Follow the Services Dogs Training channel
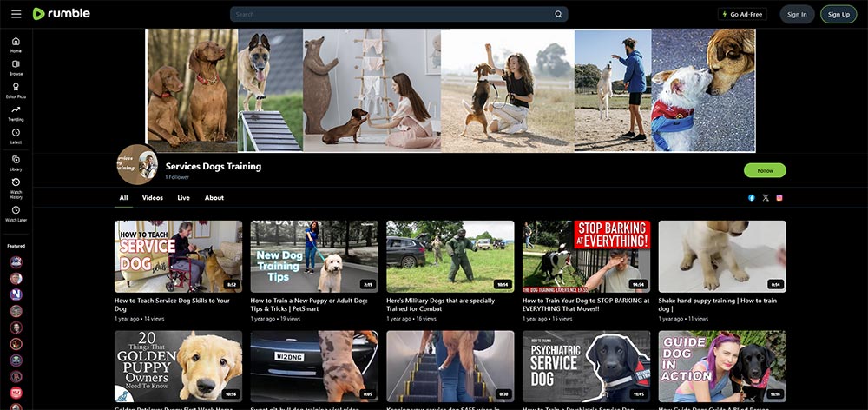This screenshot has height=410, width=868. pyautogui.click(x=765, y=170)
